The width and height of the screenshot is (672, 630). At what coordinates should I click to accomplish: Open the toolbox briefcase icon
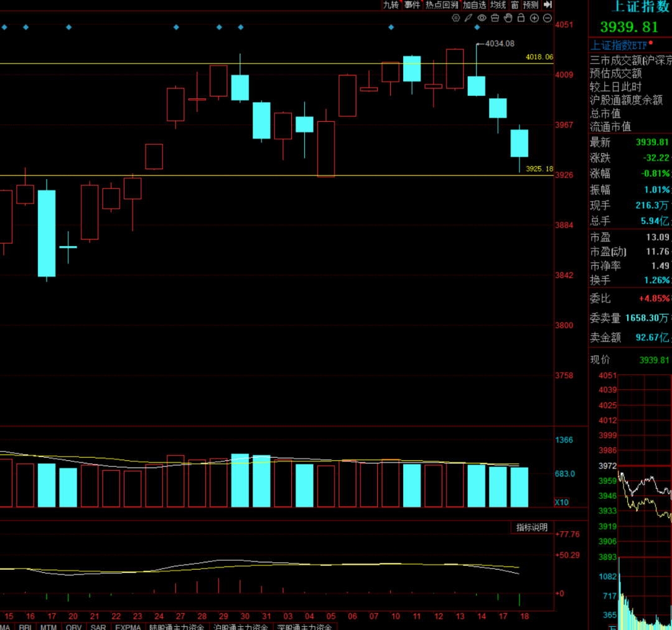coord(495,18)
